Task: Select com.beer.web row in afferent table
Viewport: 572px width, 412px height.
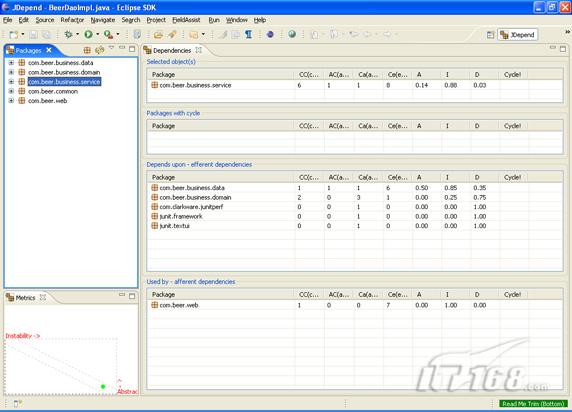Action: click(355, 305)
